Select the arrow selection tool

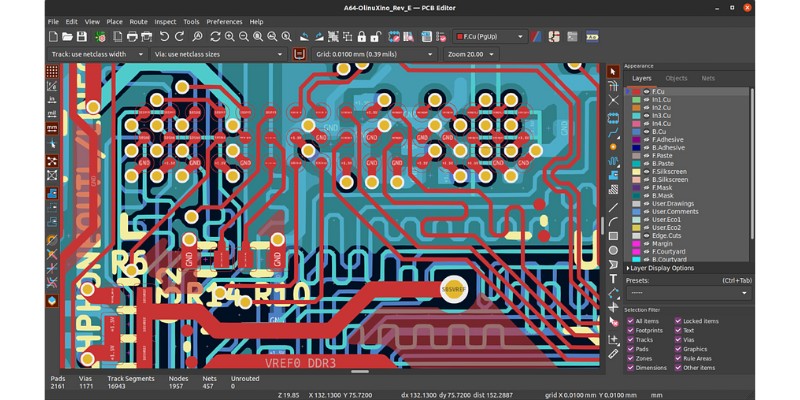point(613,72)
